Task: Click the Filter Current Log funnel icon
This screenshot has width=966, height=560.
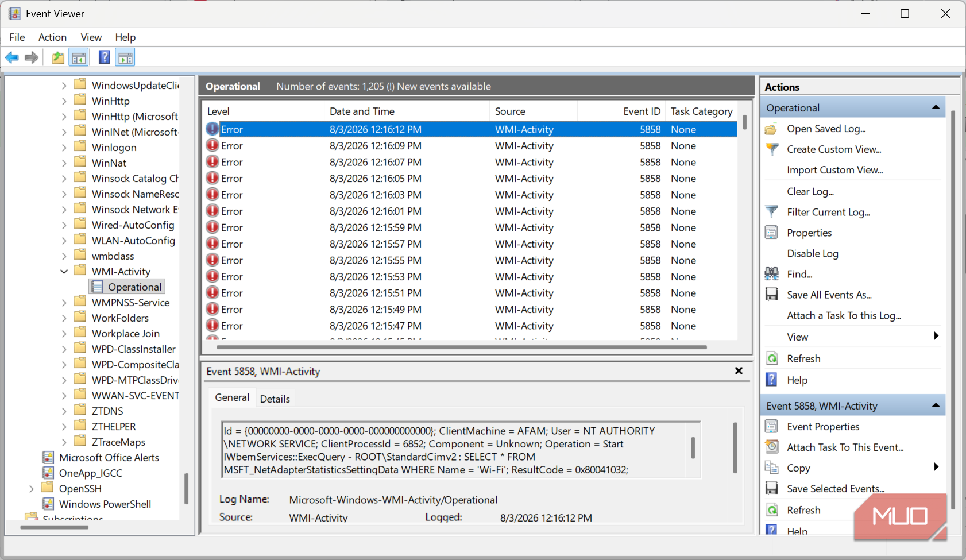Action: tap(771, 212)
